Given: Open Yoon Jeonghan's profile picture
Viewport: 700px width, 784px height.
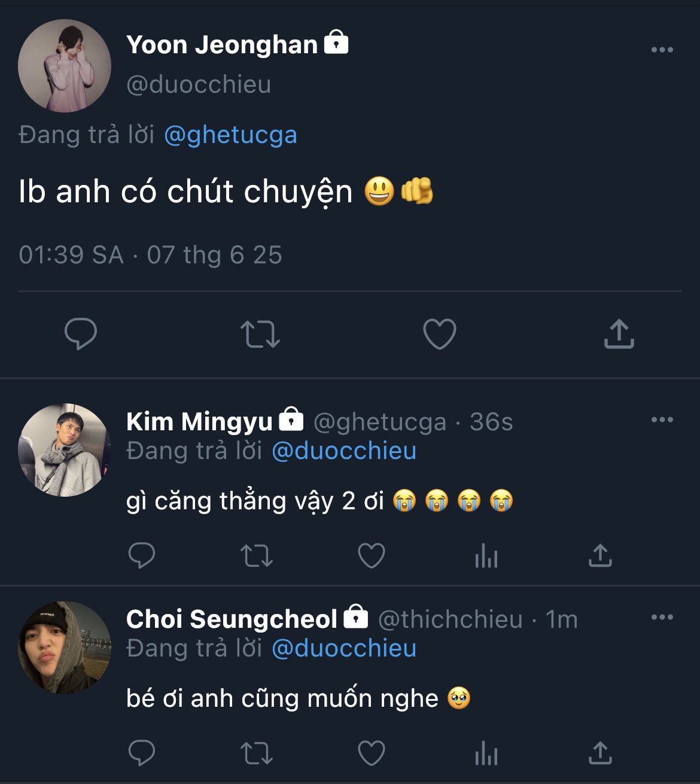Looking at the screenshot, I should tap(65, 66).
